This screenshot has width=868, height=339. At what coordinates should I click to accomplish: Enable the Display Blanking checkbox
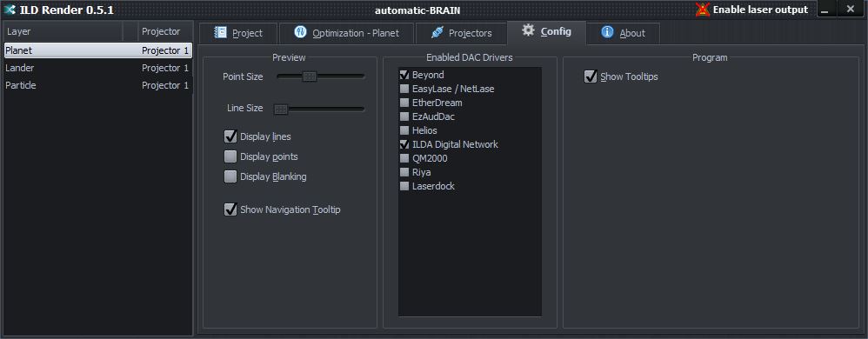(x=230, y=176)
